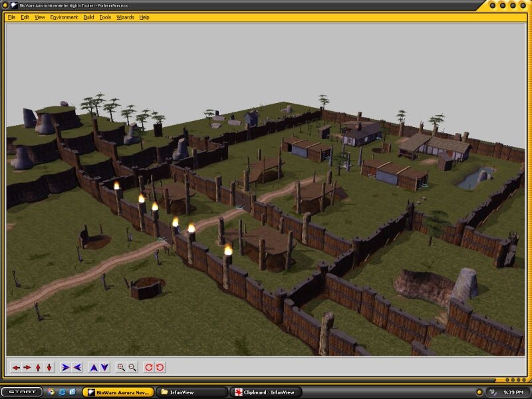Click the red left-arrow camera pan icon

click(17, 367)
